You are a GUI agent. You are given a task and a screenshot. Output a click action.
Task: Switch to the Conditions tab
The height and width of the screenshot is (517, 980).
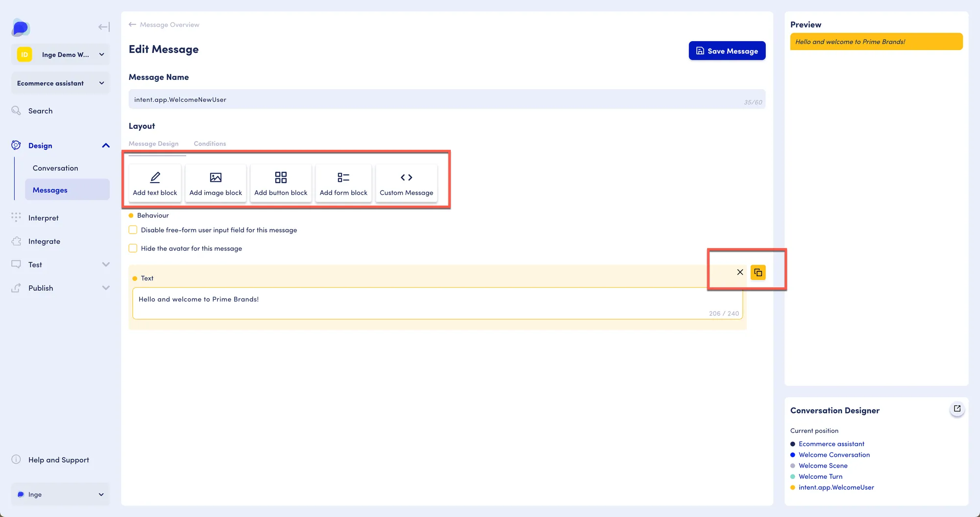tap(210, 143)
